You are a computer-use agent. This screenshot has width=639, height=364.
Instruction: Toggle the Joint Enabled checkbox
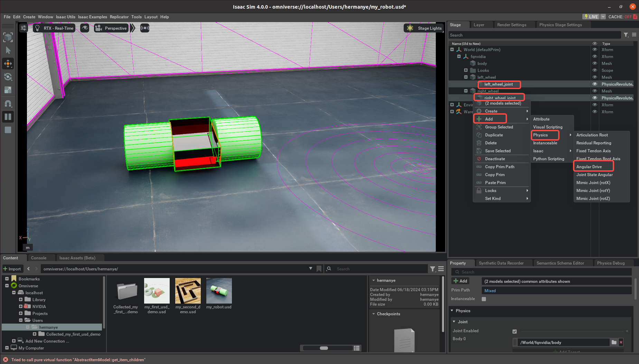pos(515,332)
